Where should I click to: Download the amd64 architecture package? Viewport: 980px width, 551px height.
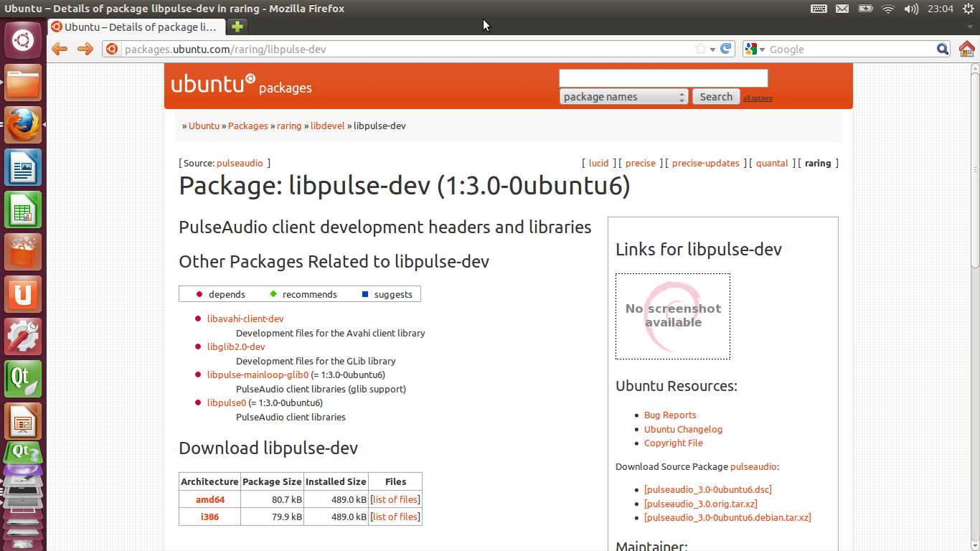point(210,499)
